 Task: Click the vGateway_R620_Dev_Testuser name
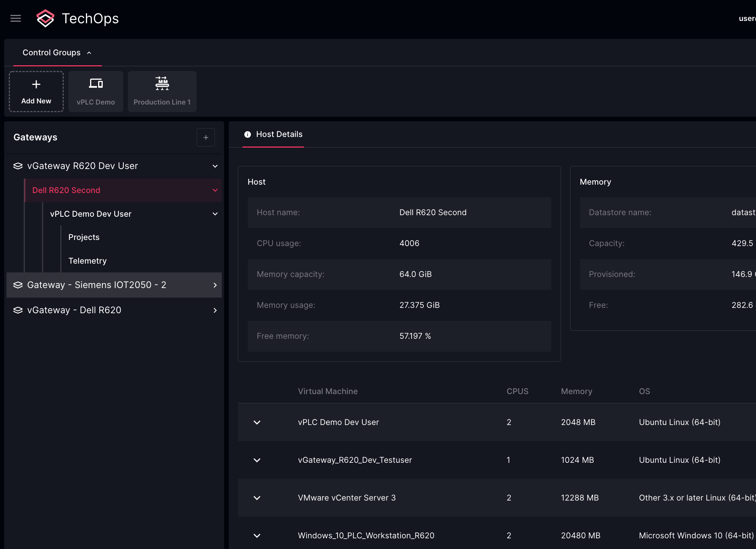click(x=355, y=460)
